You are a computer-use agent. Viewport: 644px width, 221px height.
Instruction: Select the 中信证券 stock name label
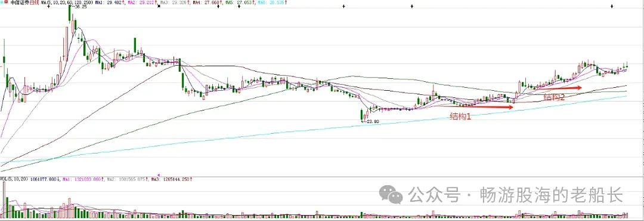pos(20,2)
